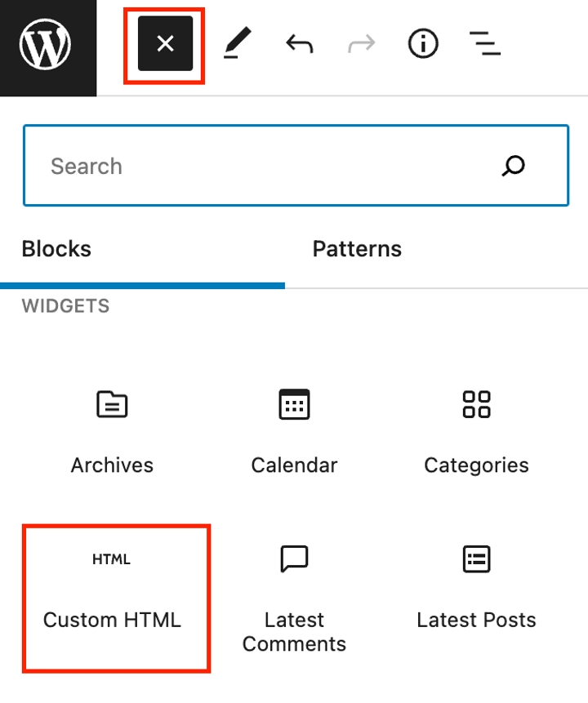Undo the last change
This screenshot has width=588, height=703.
(299, 44)
